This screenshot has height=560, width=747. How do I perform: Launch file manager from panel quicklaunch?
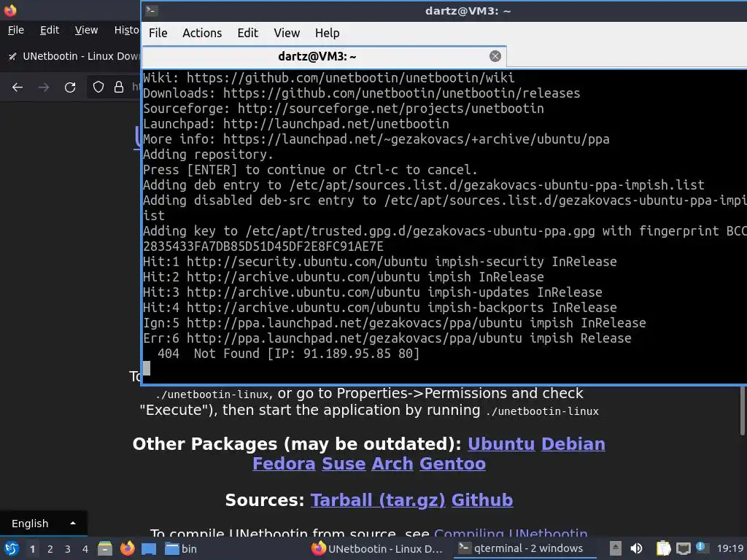[x=105, y=548]
